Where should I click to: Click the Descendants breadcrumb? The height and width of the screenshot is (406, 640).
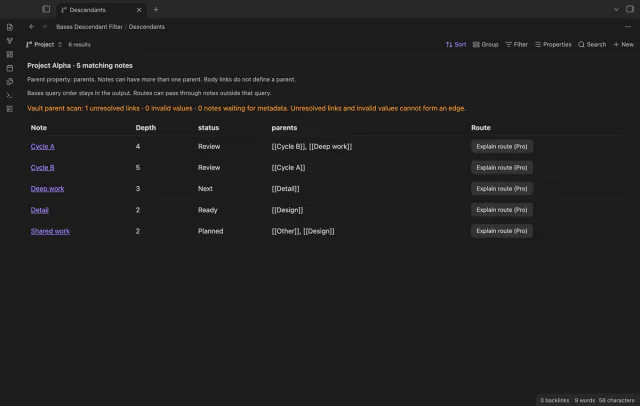pos(147,27)
